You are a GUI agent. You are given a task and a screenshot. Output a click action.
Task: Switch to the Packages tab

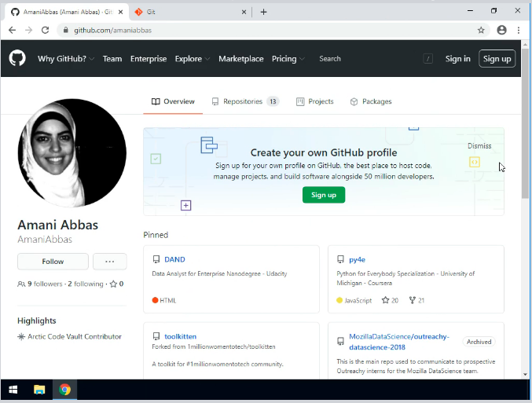(x=371, y=101)
